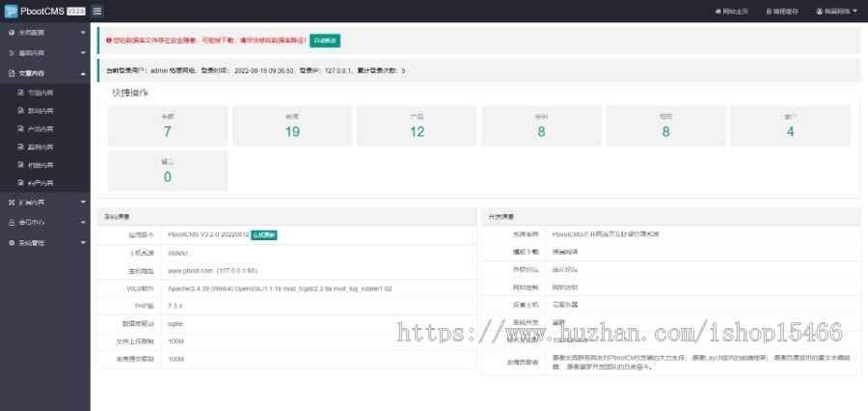
Task: Click the document icon of 文章内容
Action: (12, 73)
